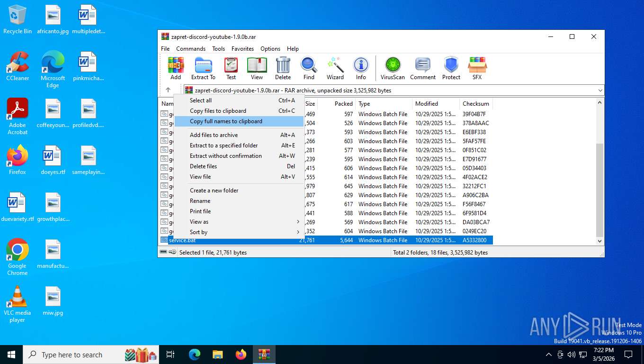This screenshot has height=364, width=644.
Task: Select the service.bat file row
Action: (x=326, y=240)
